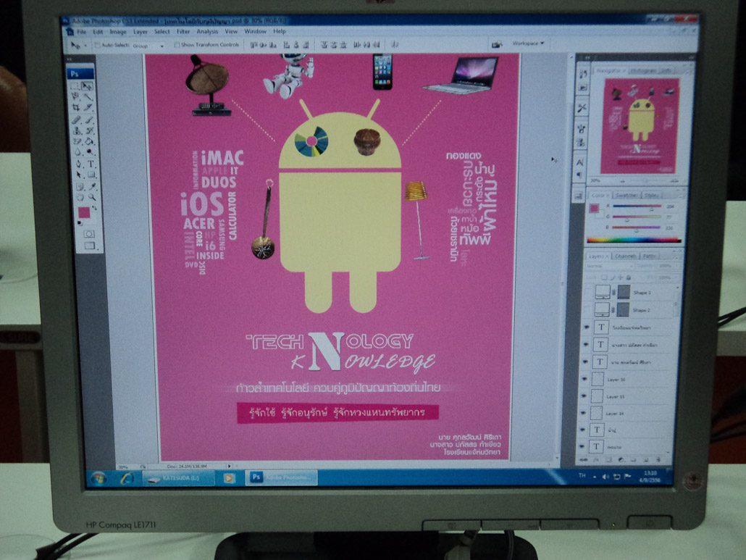This screenshot has height=560, width=746.
Task: Hide the Layer 15 layer
Action: pos(584,396)
